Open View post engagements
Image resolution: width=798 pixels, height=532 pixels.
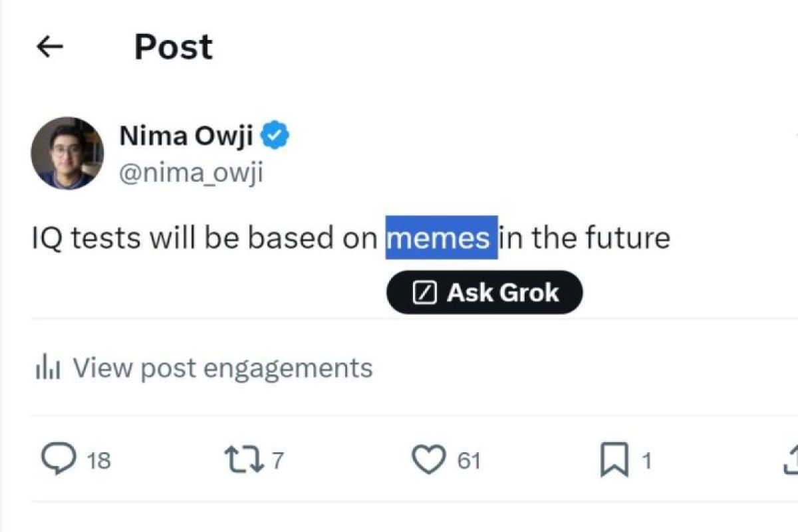[x=222, y=368]
